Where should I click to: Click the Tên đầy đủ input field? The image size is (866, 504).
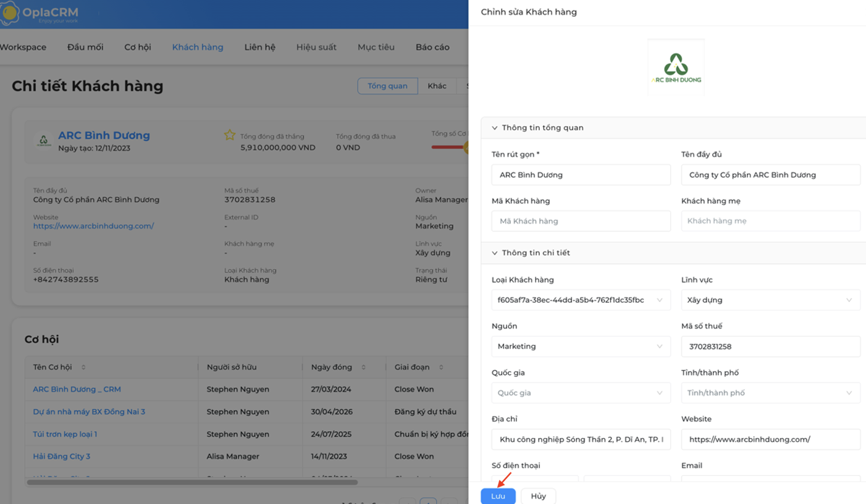pos(770,175)
